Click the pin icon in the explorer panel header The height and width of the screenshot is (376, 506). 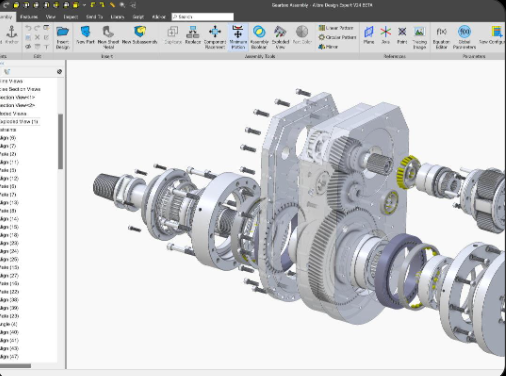pyautogui.click(x=59, y=71)
